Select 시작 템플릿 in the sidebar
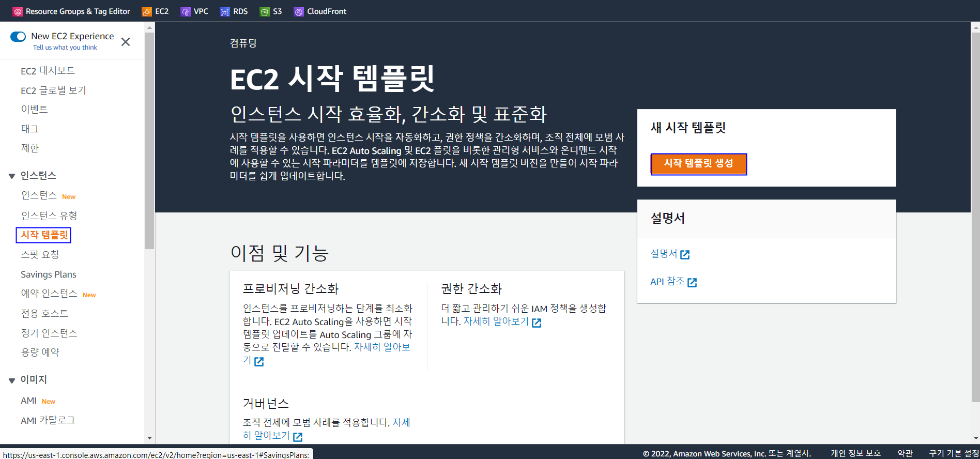Screen dimensions: 980x459 coord(44,235)
